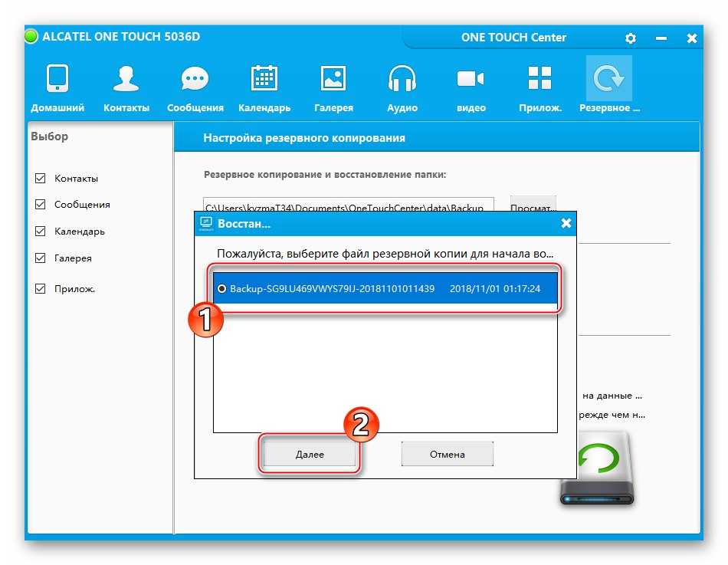Click the green connection status indicator

click(x=31, y=36)
